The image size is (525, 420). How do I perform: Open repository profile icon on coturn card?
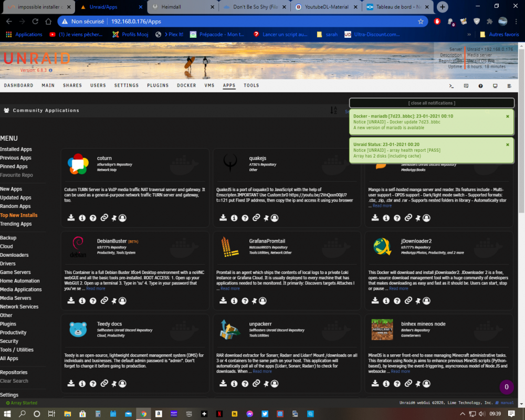[122, 218]
